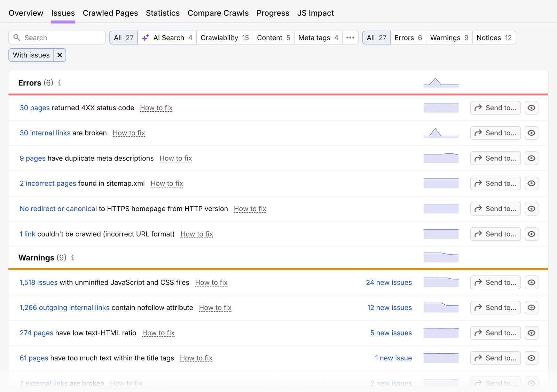Open Send to for sitemap.xml issue
Viewport: 557px width, 392px height.
(495, 183)
